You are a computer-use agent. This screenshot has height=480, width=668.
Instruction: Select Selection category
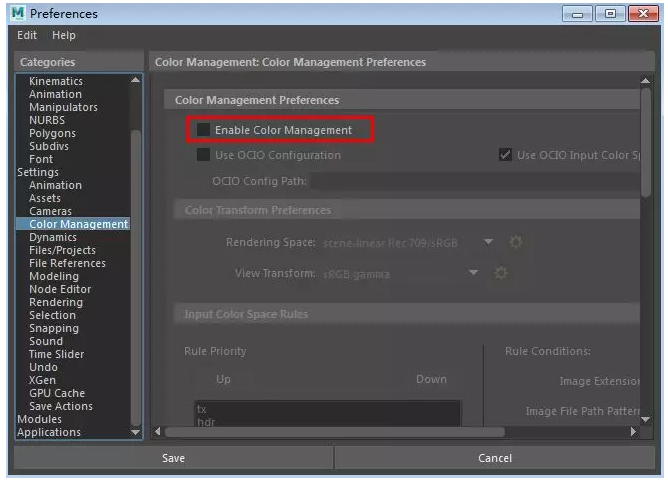(52, 315)
